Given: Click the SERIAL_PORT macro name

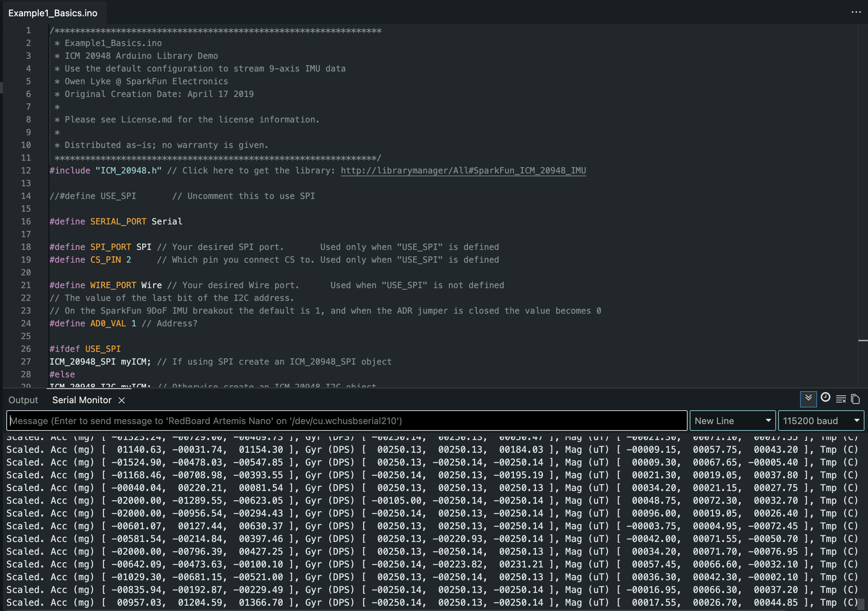Looking at the screenshot, I should [x=118, y=222].
